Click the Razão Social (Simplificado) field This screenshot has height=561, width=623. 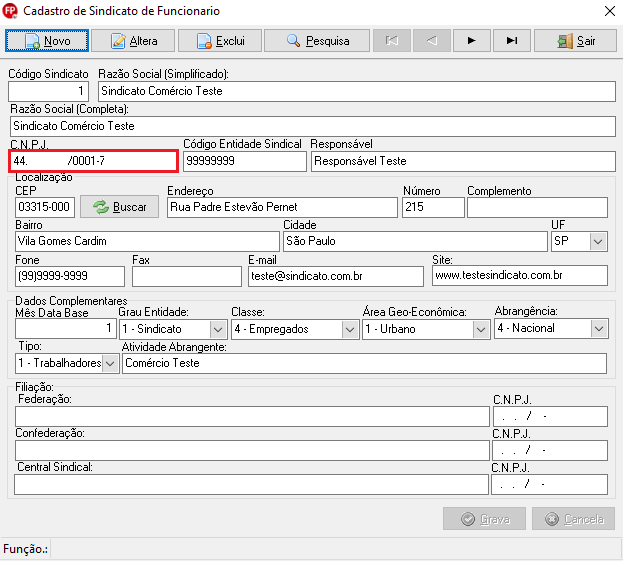pos(357,91)
